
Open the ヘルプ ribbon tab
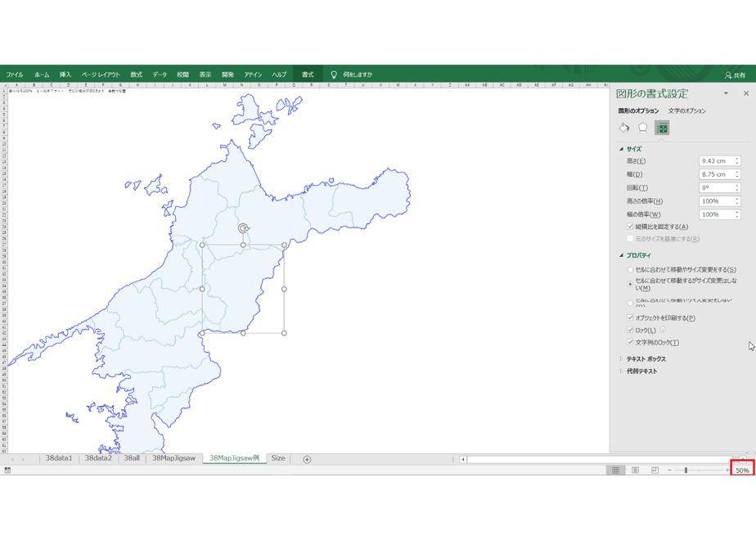279,74
